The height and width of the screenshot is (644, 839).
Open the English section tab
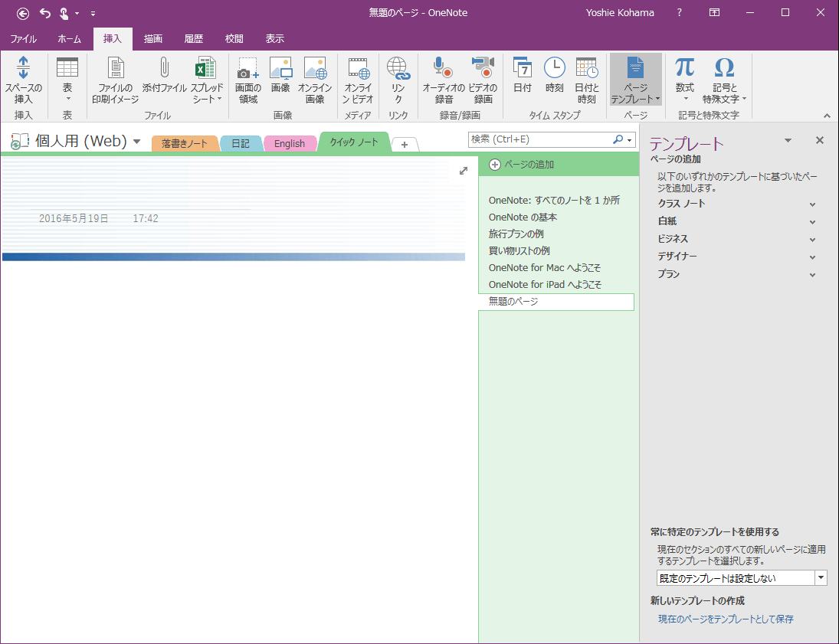pos(290,143)
